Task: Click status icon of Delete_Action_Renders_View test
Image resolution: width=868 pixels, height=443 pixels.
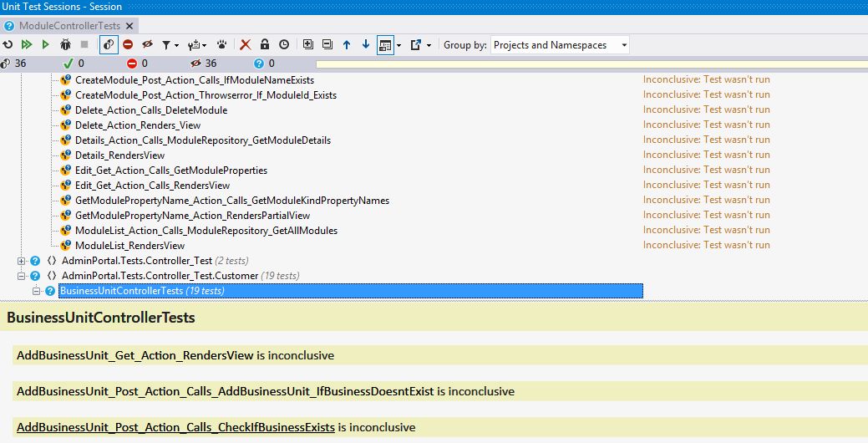Action: pos(66,125)
